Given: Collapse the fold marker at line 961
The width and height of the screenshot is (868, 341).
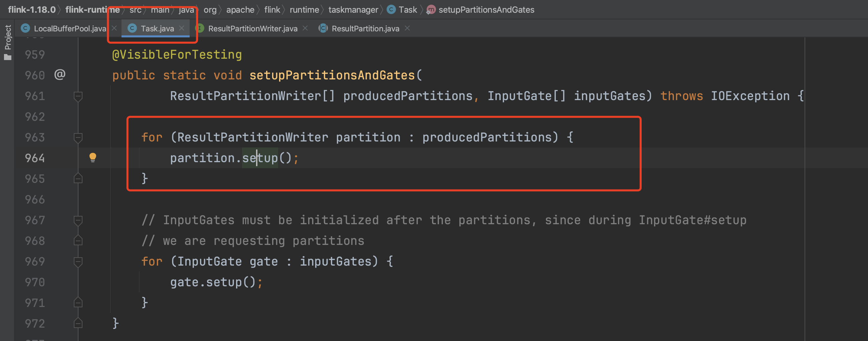Looking at the screenshot, I should point(78,96).
